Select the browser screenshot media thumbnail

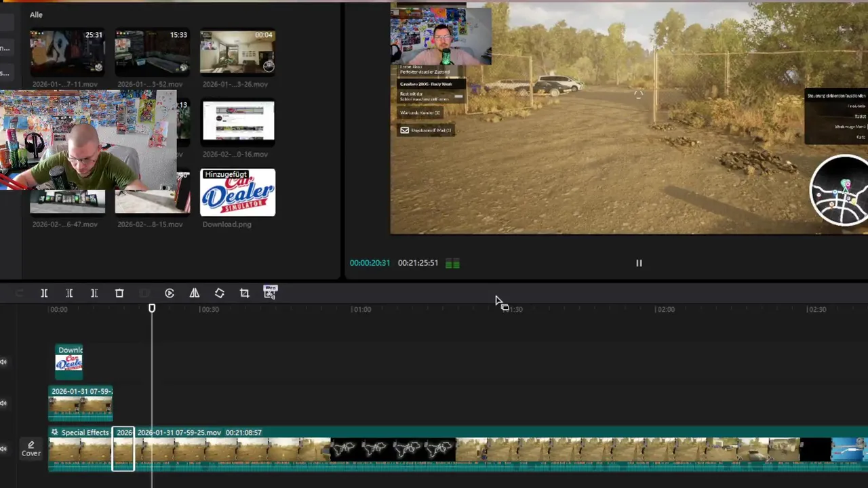[x=238, y=123]
